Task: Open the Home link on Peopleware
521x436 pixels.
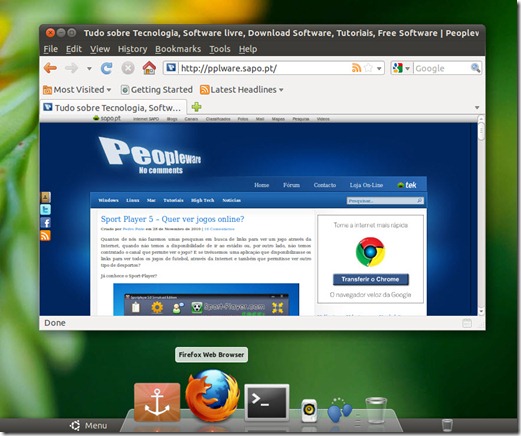Action: coord(261,185)
